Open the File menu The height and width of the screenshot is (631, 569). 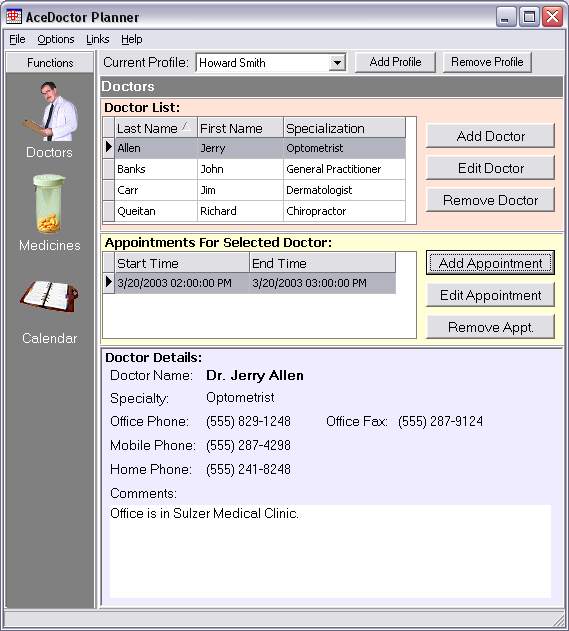coord(17,39)
